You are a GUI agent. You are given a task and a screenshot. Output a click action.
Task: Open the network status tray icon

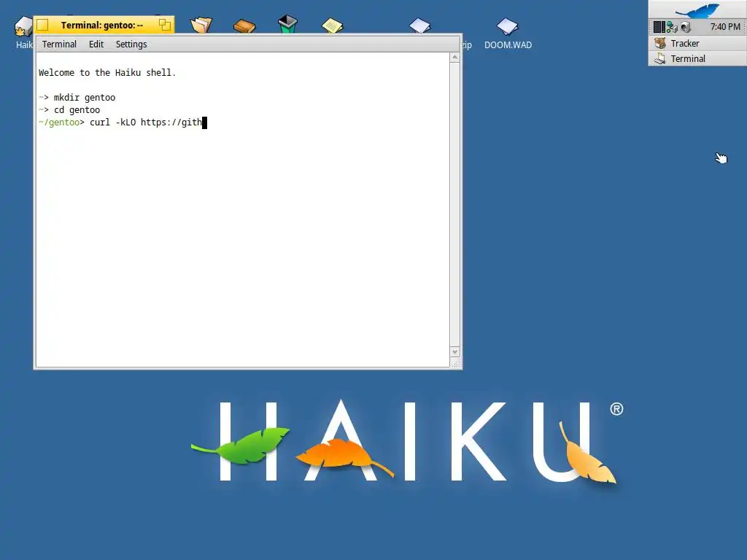[672, 27]
